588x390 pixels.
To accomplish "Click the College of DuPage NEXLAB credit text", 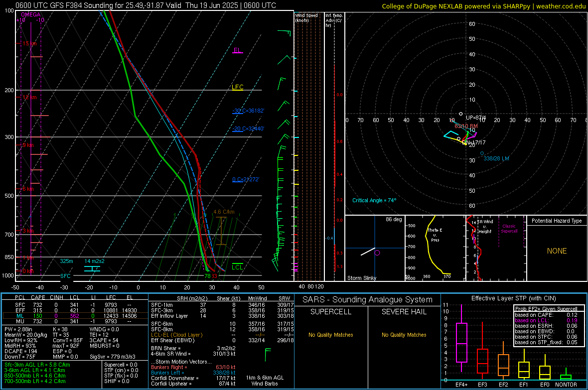I will coord(484,6).
